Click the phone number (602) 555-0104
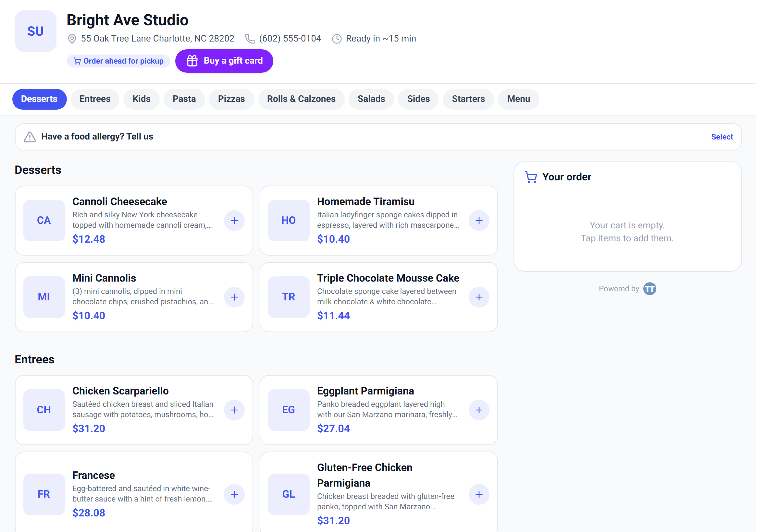766x532 pixels. tap(290, 39)
